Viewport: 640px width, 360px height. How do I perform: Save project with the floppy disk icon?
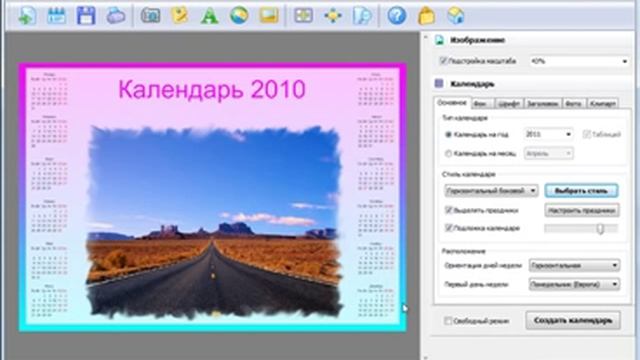[86, 16]
